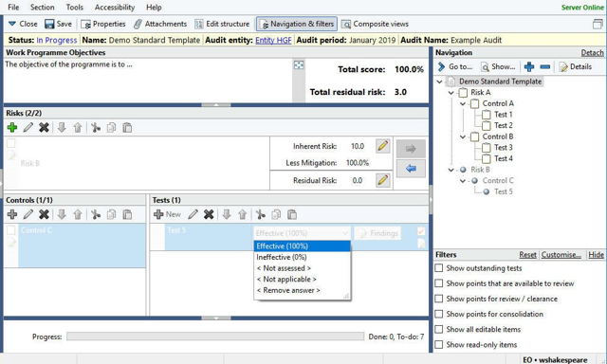
Task: Collapse Control C tree node
Action: tap(463, 181)
